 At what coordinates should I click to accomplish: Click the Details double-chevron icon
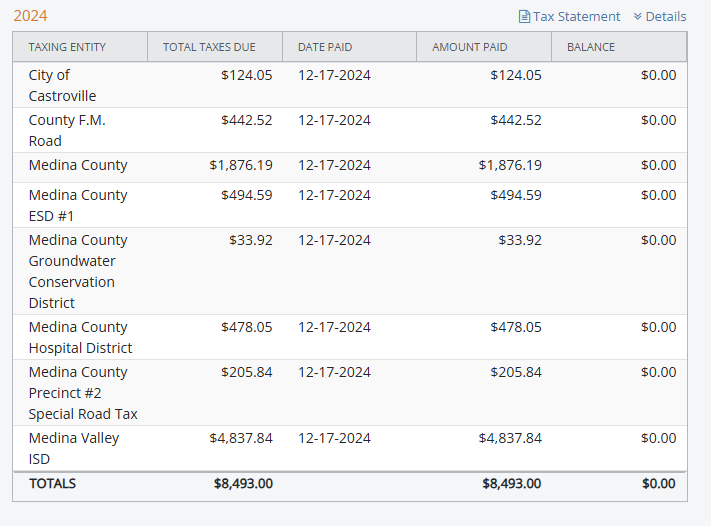pyautogui.click(x=637, y=17)
